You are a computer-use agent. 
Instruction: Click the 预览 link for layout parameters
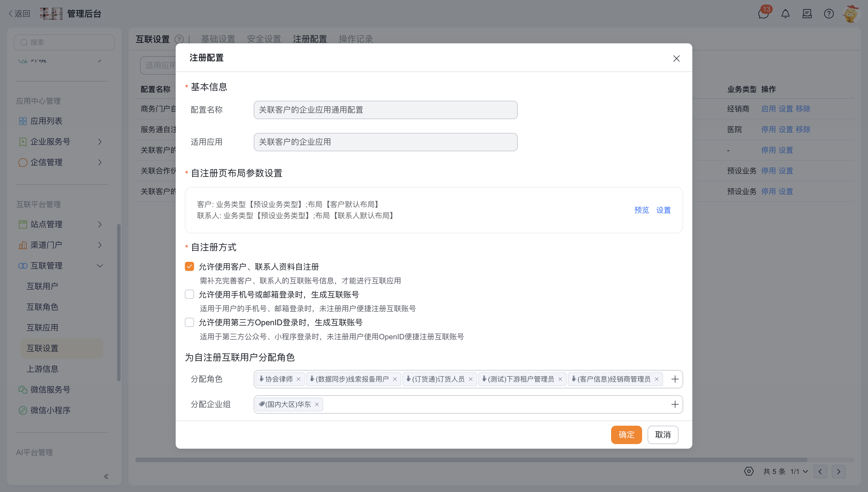point(641,210)
